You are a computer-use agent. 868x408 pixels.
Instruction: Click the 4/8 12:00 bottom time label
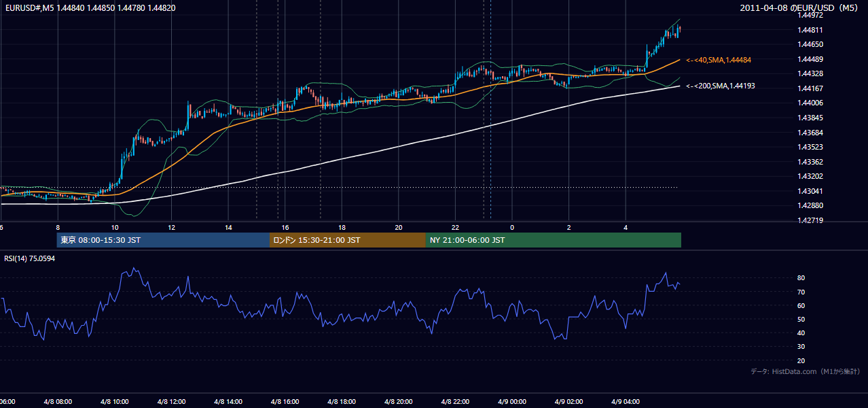pyautogui.click(x=171, y=402)
